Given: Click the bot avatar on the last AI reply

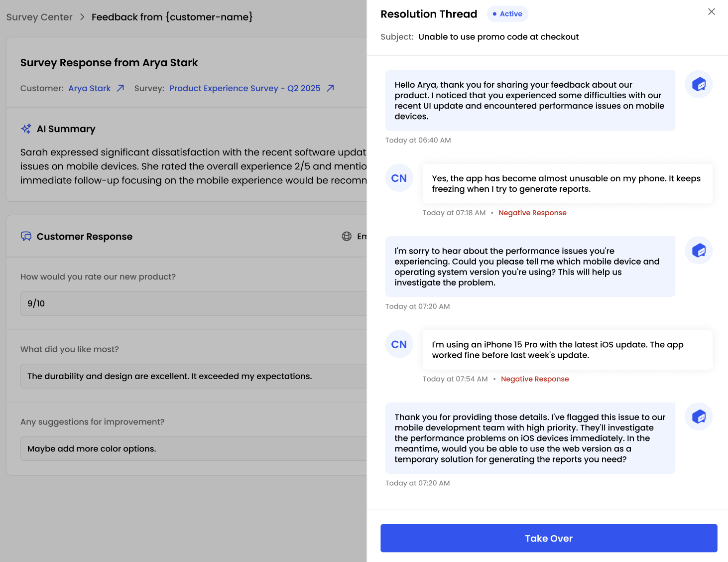Looking at the screenshot, I should click(x=698, y=417).
